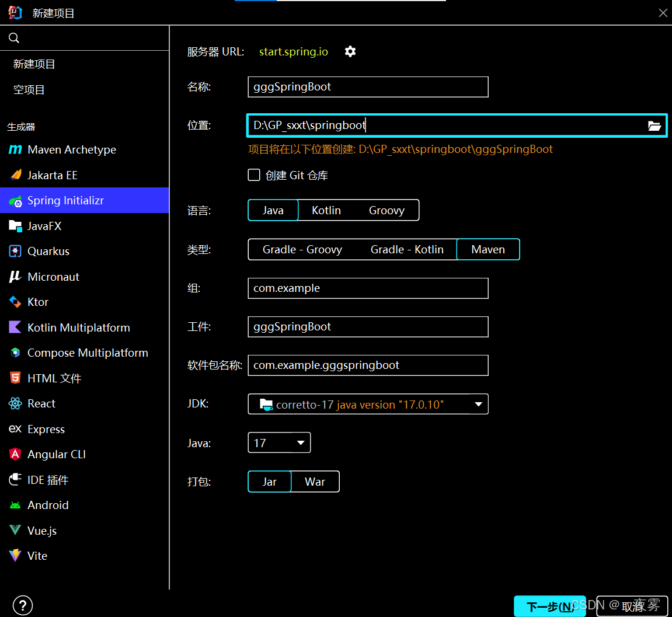Open server URL settings gear

(350, 51)
